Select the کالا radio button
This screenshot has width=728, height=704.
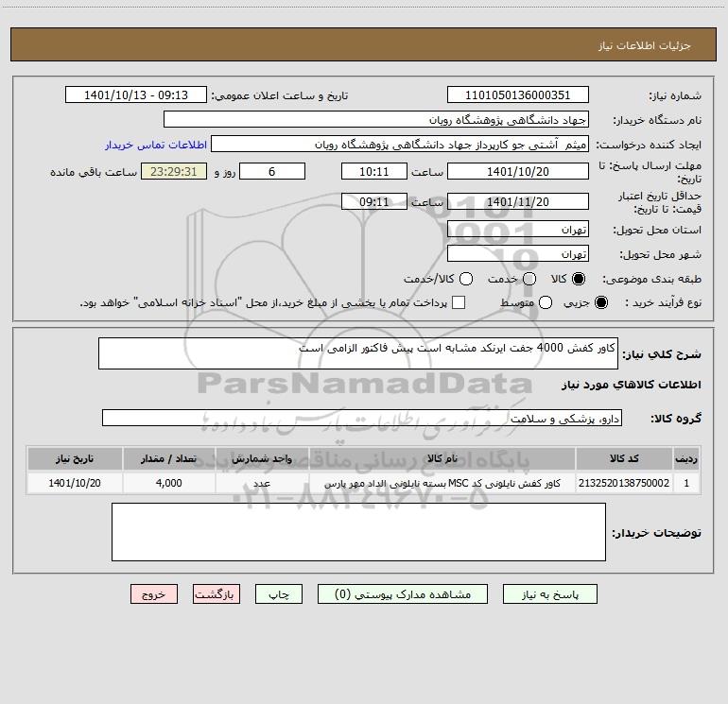click(579, 279)
